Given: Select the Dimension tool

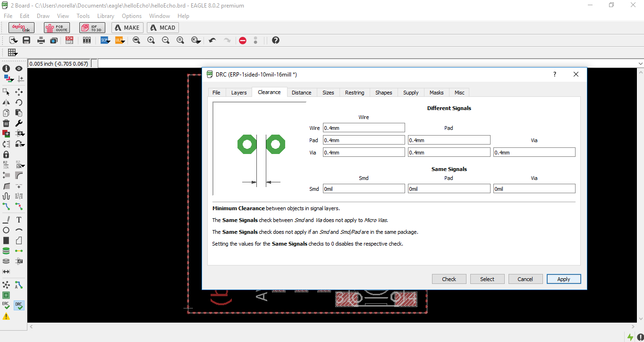Looking at the screenshot, I should tap(6, 272).
